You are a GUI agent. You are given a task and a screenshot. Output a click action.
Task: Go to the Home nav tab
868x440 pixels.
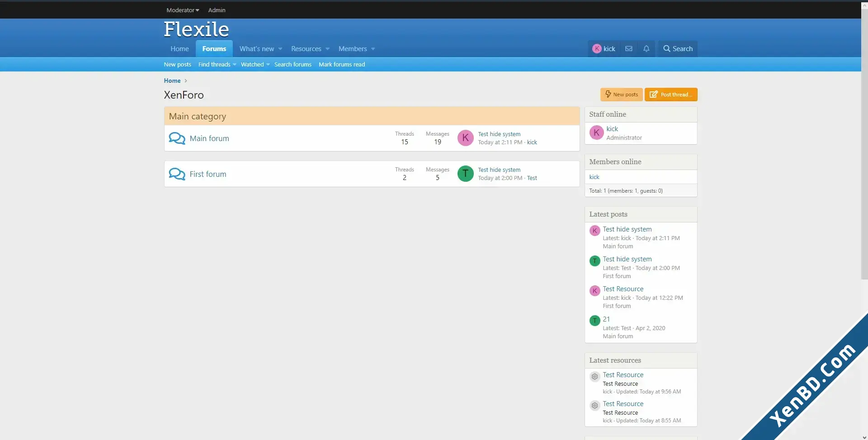(179, 49)
